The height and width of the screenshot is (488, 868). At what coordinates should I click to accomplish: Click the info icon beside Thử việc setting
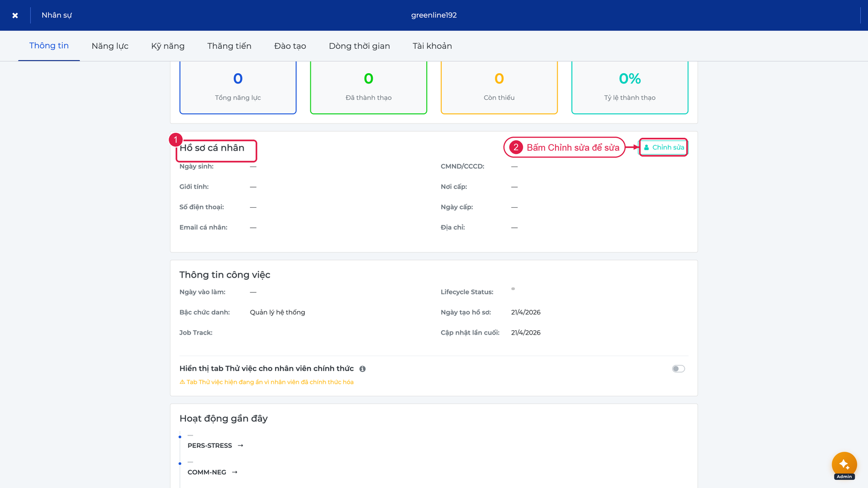coord(362,369)
